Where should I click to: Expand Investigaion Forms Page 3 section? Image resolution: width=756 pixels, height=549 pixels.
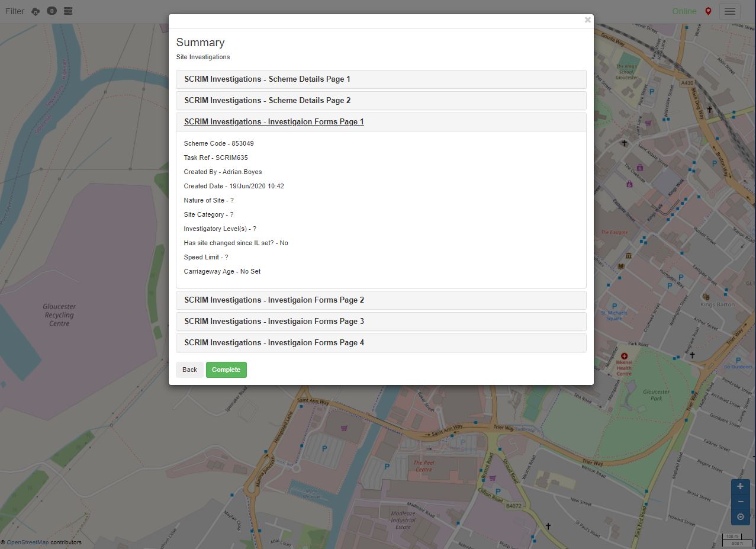pos(274,322)
